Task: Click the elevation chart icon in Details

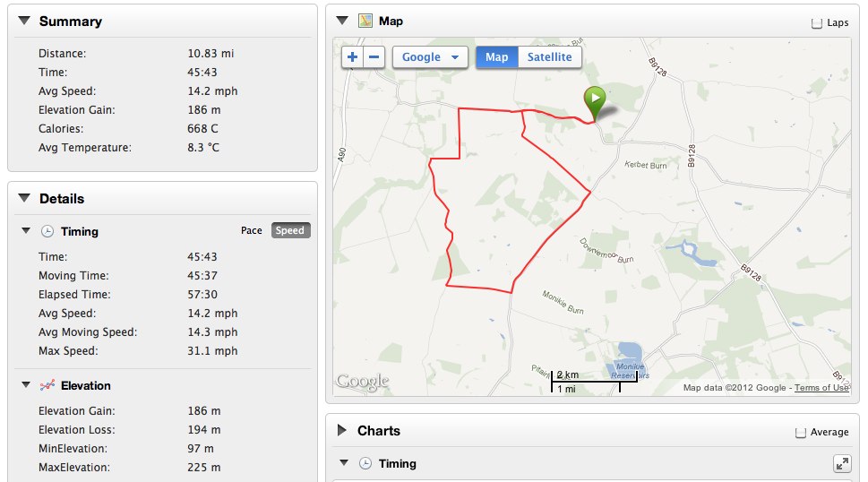Action: [47, 385]
